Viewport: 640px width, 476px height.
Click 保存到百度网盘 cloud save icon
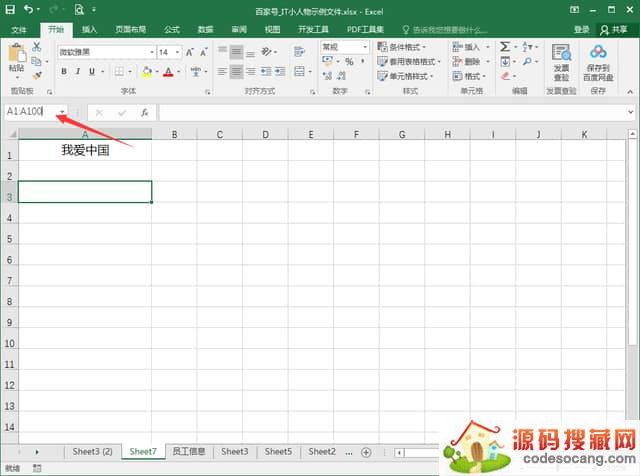[598, 63]
